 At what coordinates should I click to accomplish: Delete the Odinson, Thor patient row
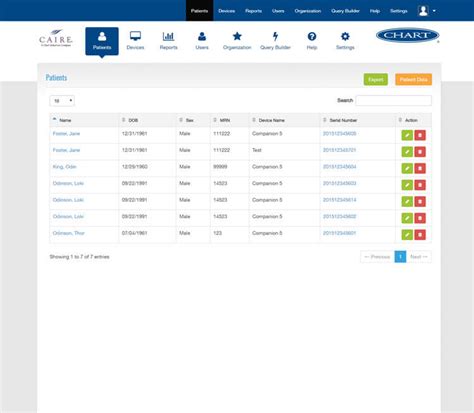(420, 235)
